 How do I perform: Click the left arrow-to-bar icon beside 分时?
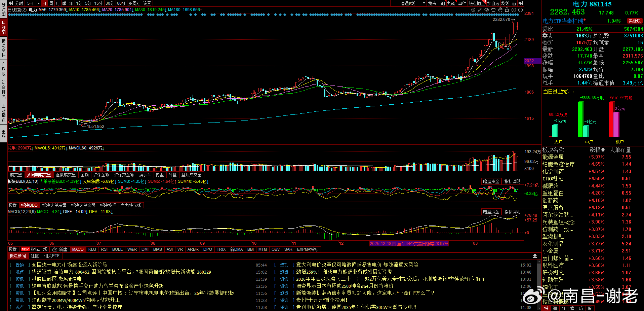(11, 3)
